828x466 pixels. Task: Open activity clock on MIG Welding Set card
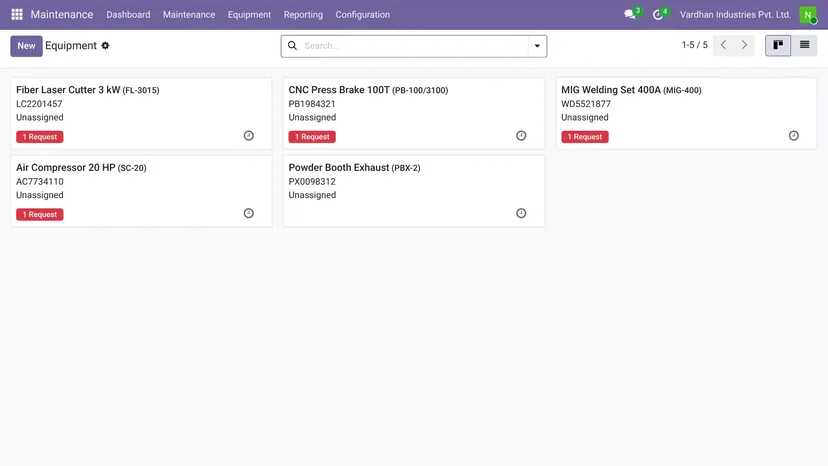(794, 136)
